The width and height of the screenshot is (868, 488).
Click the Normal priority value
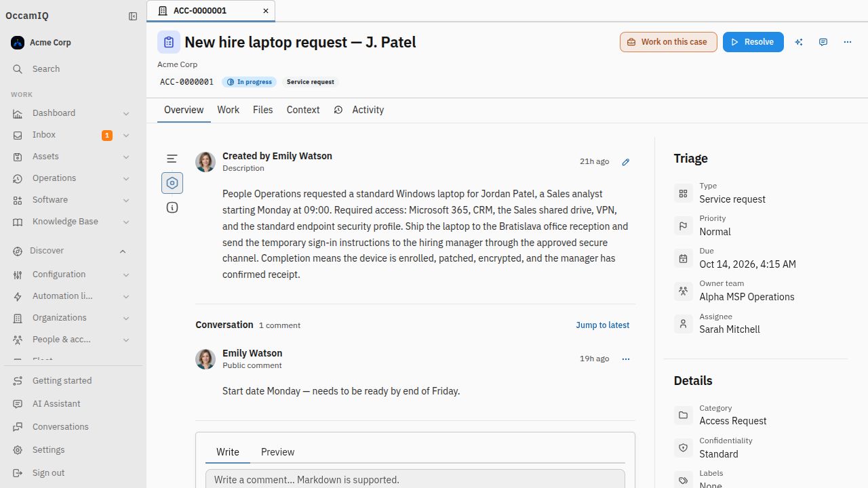715,232
